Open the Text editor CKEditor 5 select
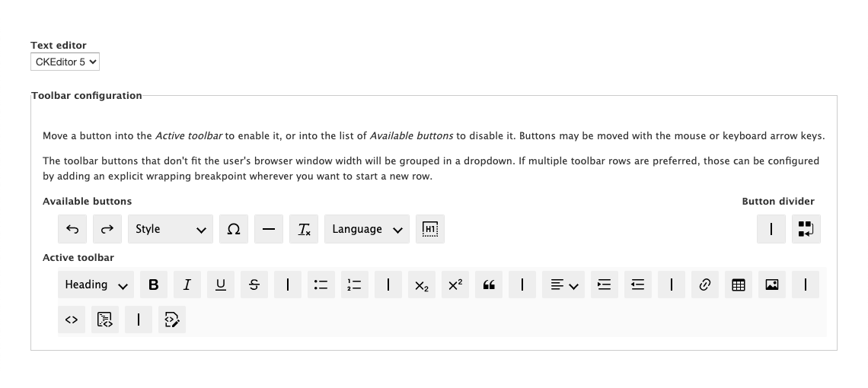Image resolution: width=868 pixels, height=388 pixels. (x=65, y=62)
